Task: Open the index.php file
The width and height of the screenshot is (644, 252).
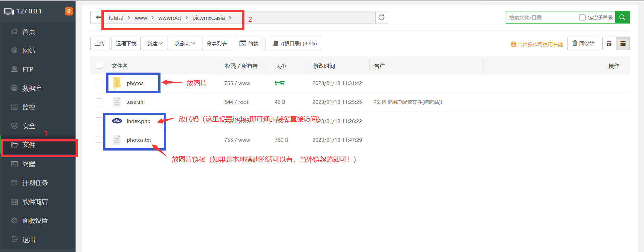Action: tap(138, 121)
